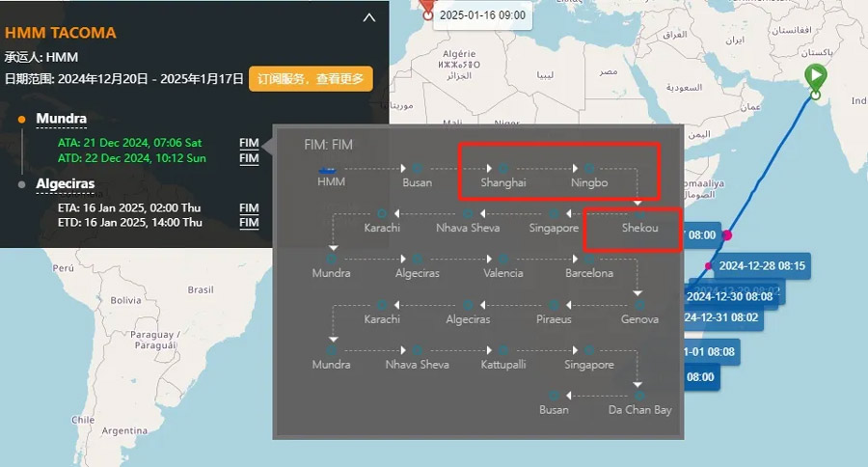The image size is (868, 467).
Task: Click Mundra port name in voyage list
Action: click(x=61, y=120)
